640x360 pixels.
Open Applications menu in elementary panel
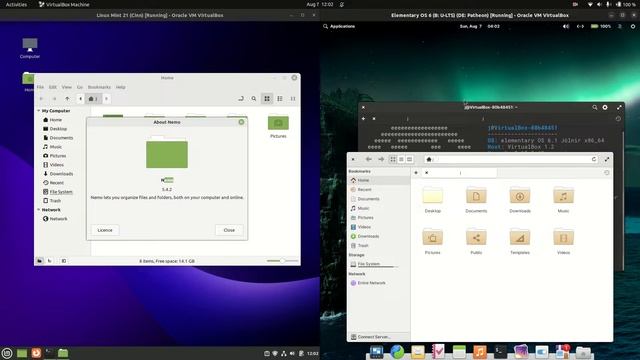339,26
